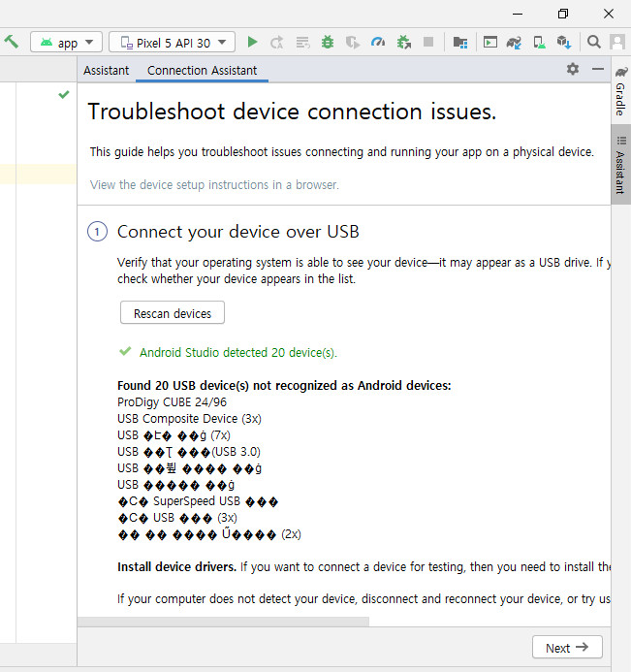Click the 'Found 20 USB device(s)' heading text

pyautogui.click(x=284, y=386)
